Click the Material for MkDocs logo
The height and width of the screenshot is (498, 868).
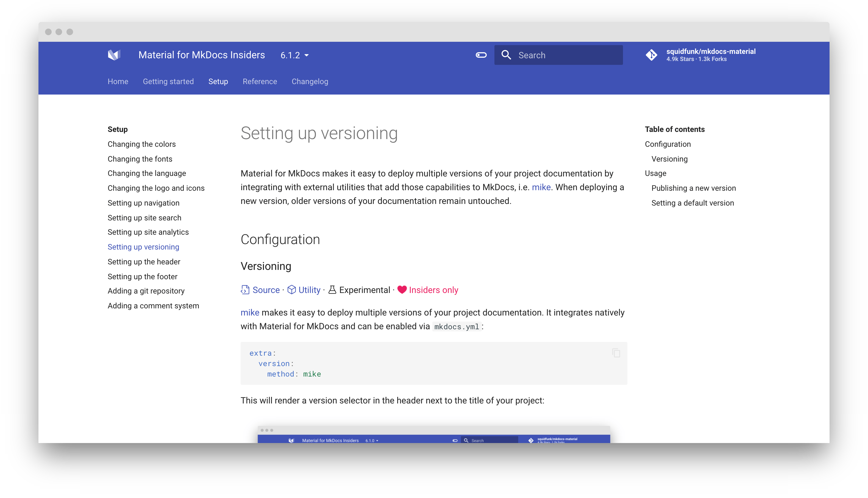(115, 55)
